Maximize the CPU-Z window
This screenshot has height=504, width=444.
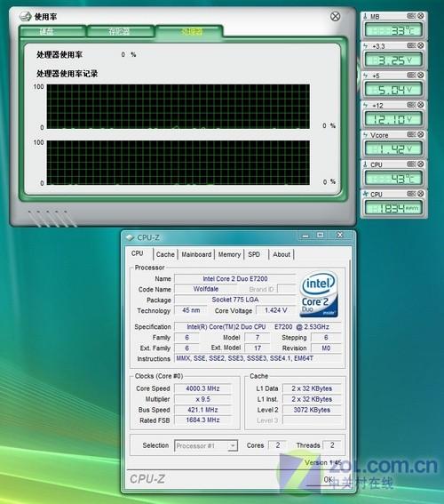tap(321, 236)
